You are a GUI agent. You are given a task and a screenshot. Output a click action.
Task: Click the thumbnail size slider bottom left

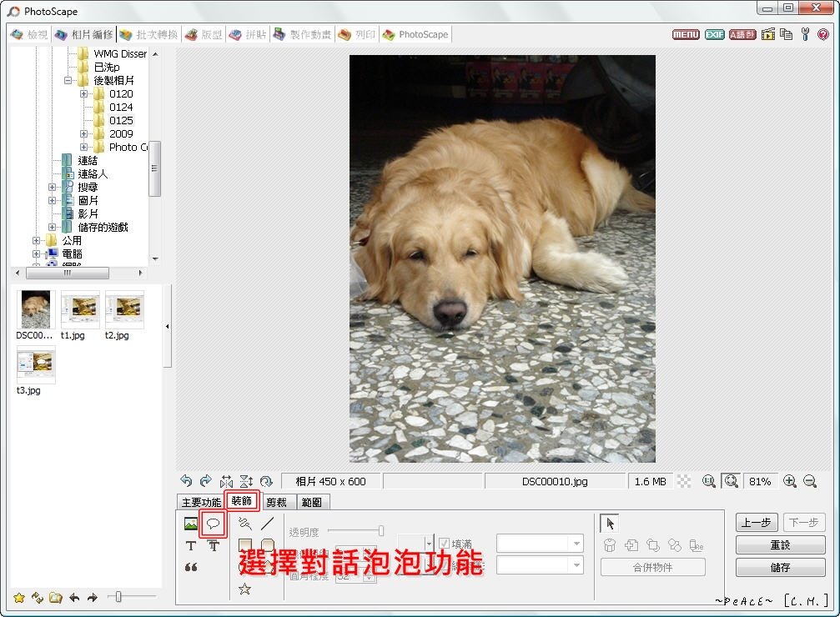(132, 596)
